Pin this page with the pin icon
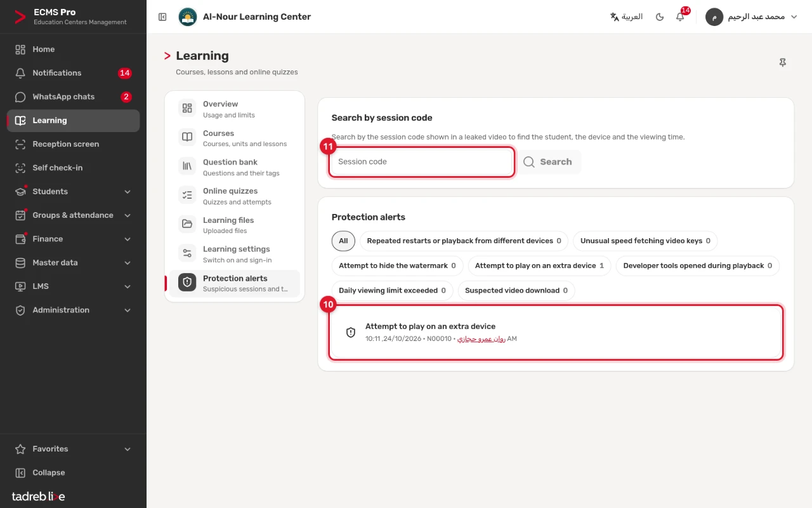 pos(783,63)
